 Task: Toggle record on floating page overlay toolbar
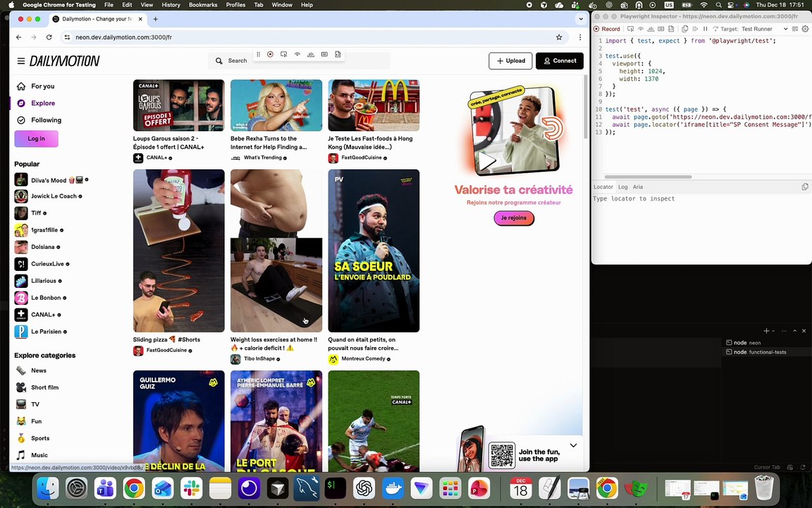click(271, 54)
